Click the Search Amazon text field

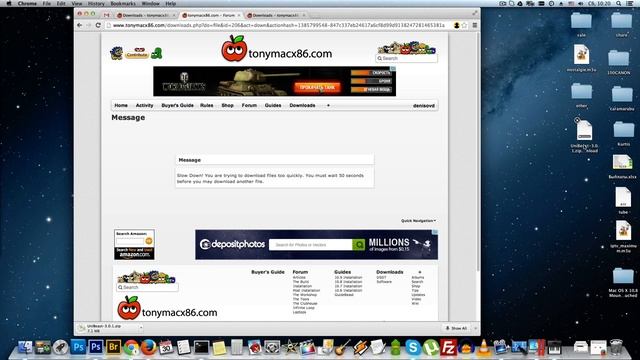click(130, 241)
